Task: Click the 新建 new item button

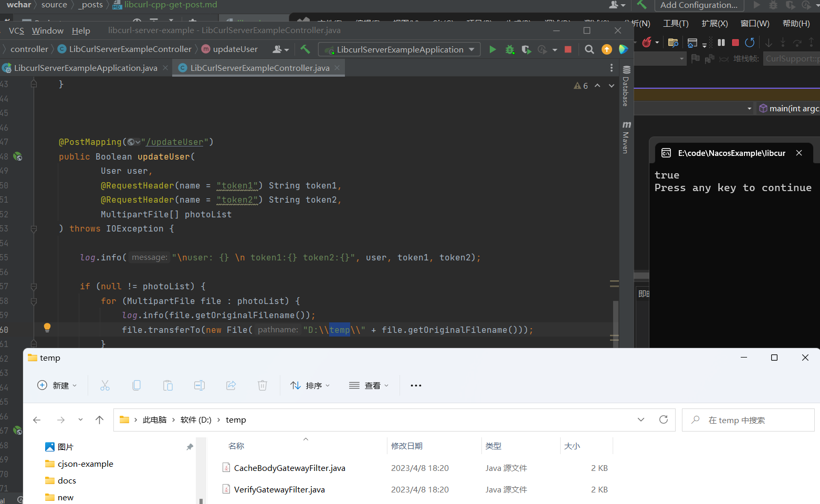Action: [x=57, y=385]
